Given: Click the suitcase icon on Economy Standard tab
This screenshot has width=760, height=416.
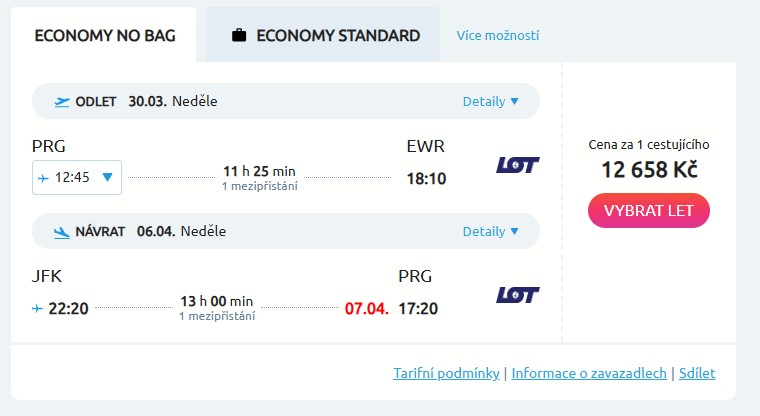Looking at the screenshot, I should click(x=239, y=36).
